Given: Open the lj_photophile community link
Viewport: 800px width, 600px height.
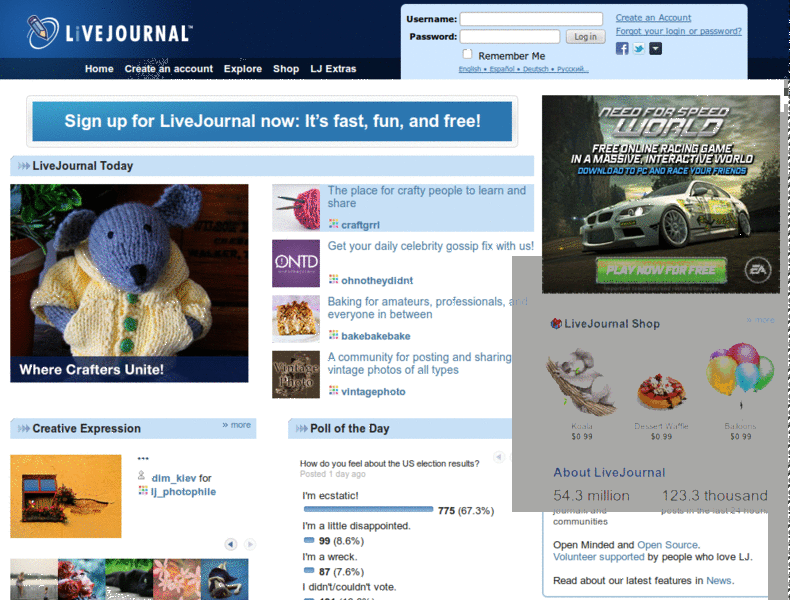Looking at the screenshot, I should point(183,492).
